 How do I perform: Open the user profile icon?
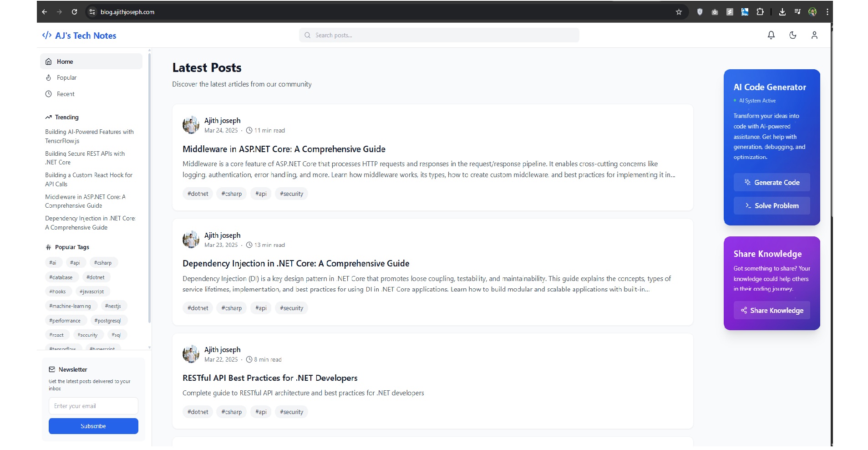[814, 35]
